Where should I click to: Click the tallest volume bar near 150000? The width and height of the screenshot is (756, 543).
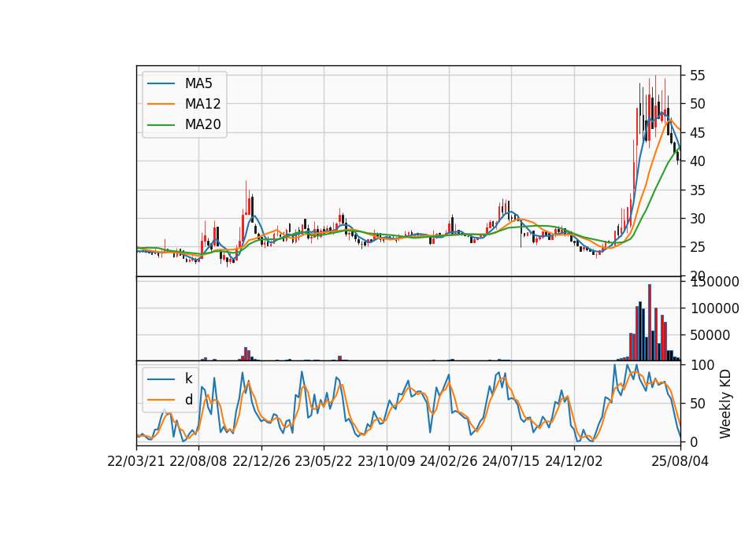(x=650, y=323)
